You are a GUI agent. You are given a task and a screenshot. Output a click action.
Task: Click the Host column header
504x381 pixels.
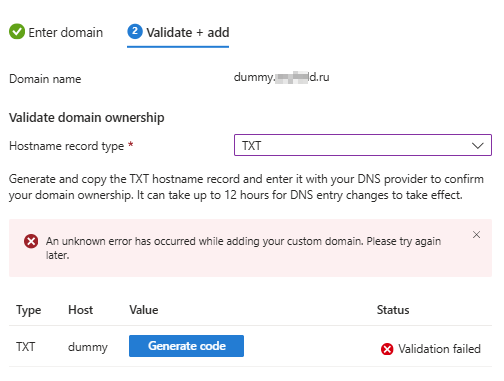pos(80,310)
